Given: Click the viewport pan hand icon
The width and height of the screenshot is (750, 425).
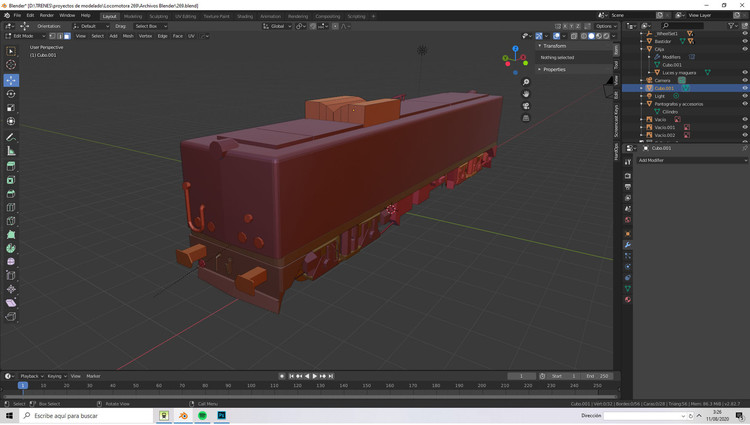Looking at the screenshot, I should click(526, 94).
